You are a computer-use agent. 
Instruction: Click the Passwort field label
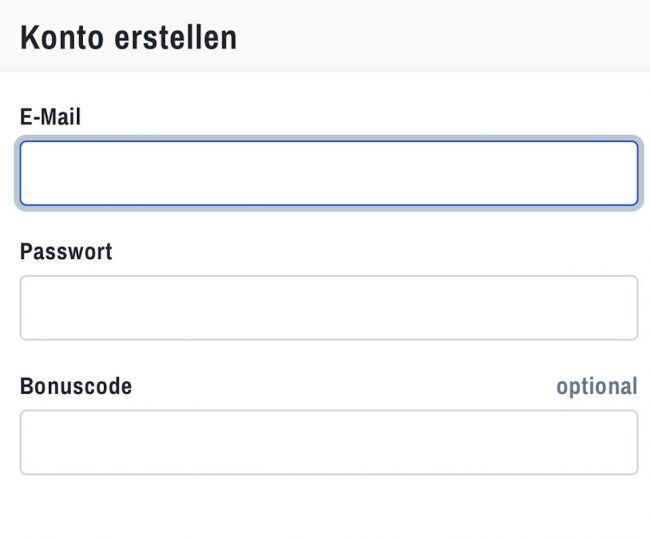(66, 252)
